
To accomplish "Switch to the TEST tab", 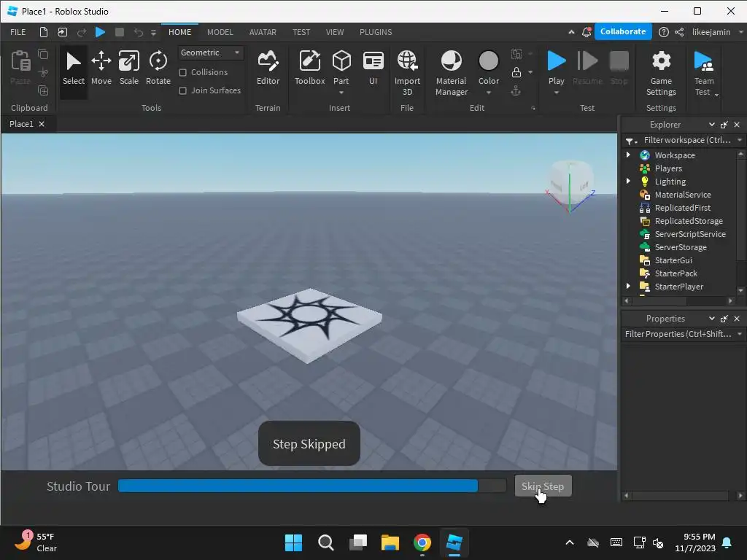I will click(x=301, y=32).
